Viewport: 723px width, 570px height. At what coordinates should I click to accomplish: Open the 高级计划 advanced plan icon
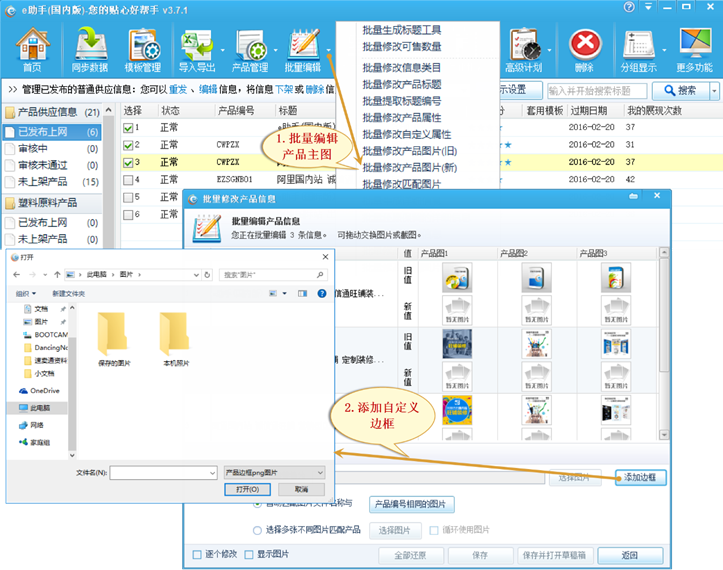(x=524, y=50)
